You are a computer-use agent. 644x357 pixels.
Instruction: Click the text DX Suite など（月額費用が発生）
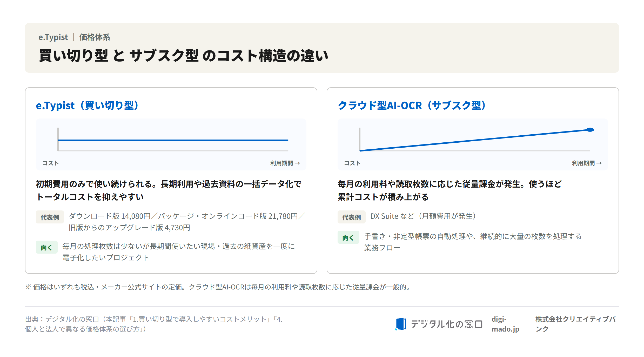[424, 216]
